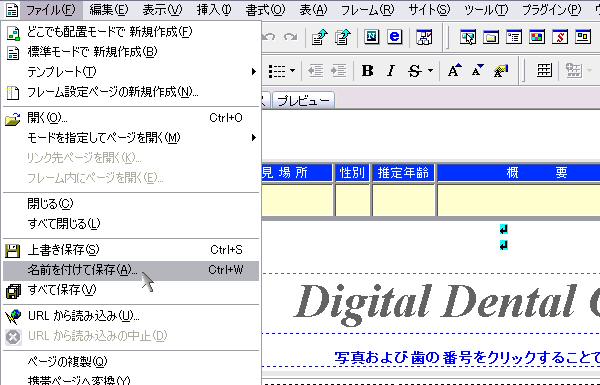Image resolution: width=600 pixels, height=385 pixels.
Task: Click the decrease indent icon
Action: pos(316,71)
